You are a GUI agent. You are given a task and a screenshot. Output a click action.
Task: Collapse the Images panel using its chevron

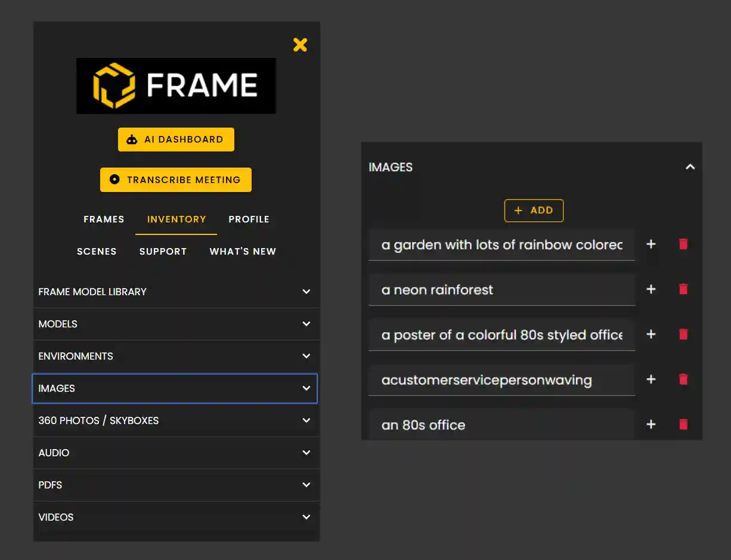(690, 167)
